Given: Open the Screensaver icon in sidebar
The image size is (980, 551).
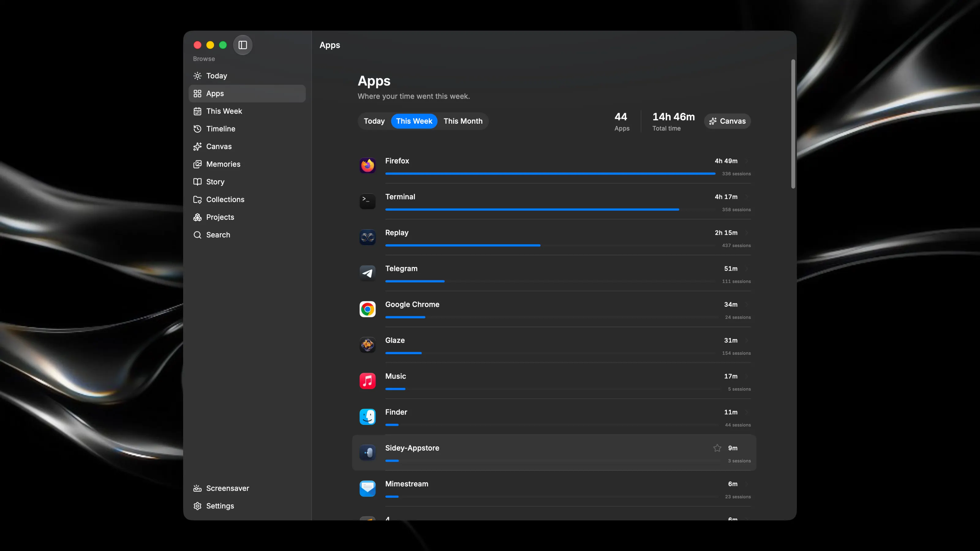Looking at the screenshot, I should 197,488.
